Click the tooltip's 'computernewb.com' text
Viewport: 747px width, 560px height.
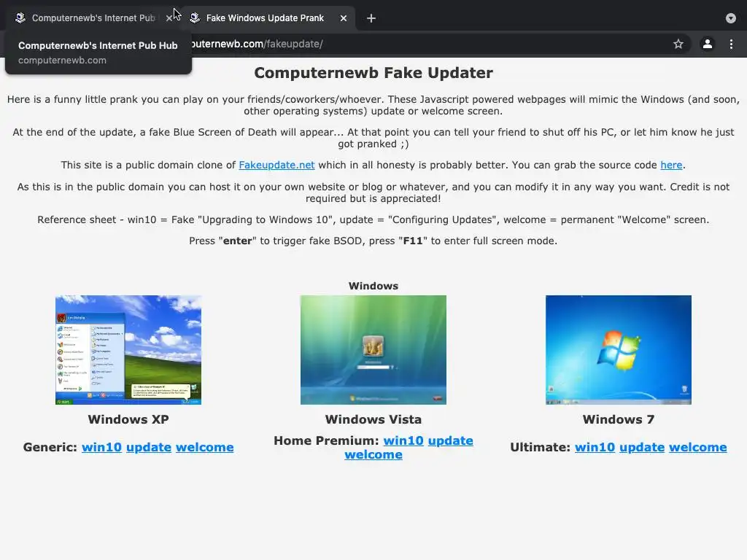63,61
